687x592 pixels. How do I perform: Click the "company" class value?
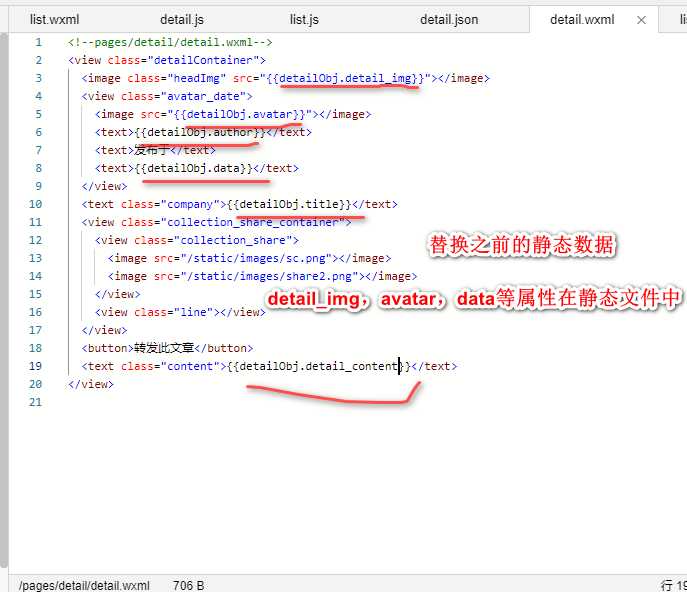(x=190, y=204)
